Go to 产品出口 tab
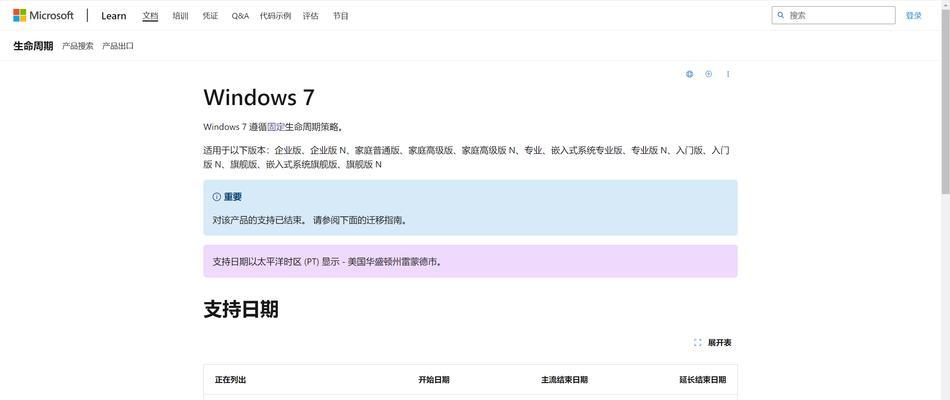 (118, 45)
